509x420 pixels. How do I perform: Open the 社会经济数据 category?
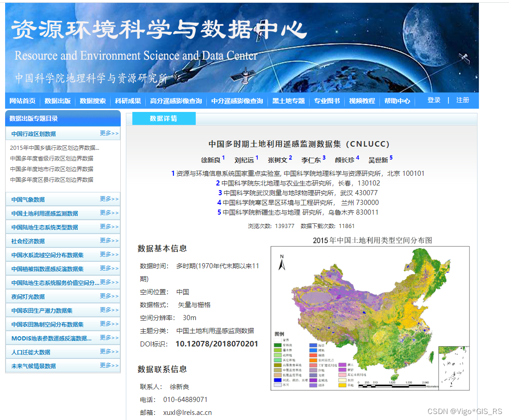click(28, 241)
